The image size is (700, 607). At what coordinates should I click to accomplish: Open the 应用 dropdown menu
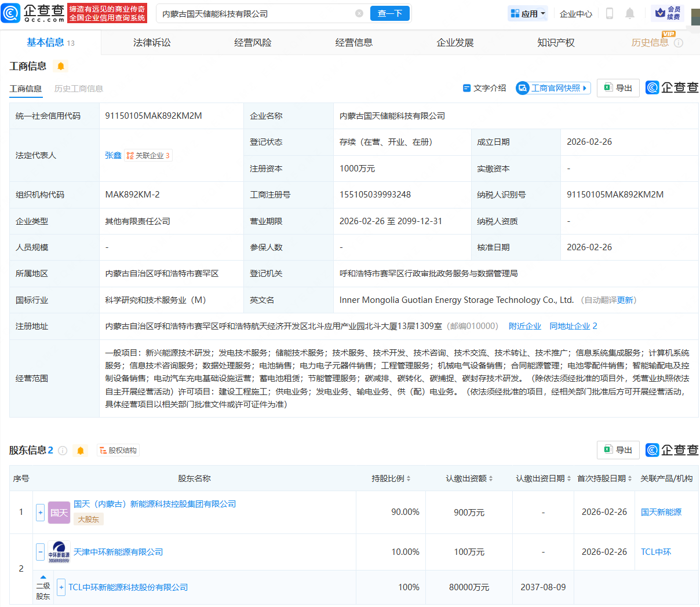(527, 13)
